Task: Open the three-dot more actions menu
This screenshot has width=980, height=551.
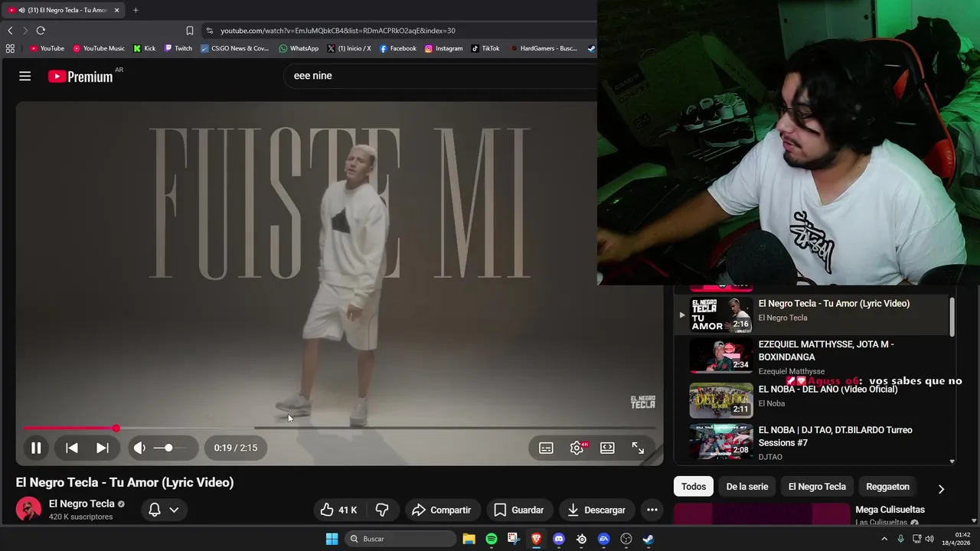Action: [x=652, y=510]
